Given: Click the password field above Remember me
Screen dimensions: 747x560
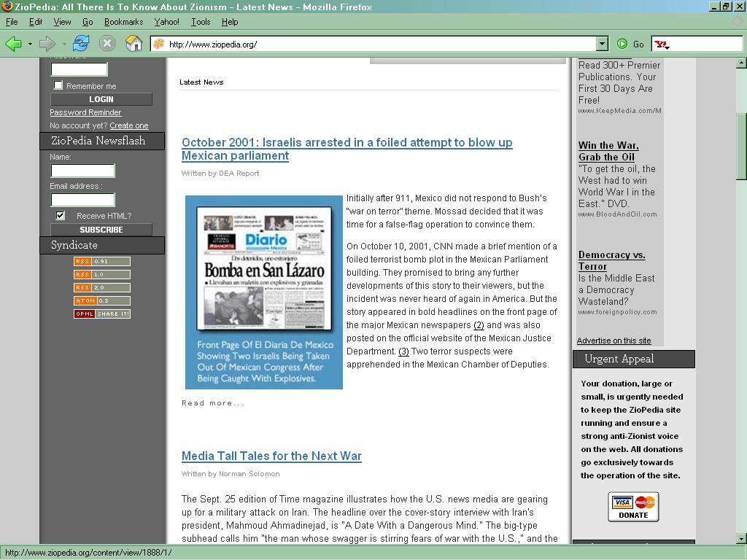Looking at the screenshot, I should (x=79, y=69).
